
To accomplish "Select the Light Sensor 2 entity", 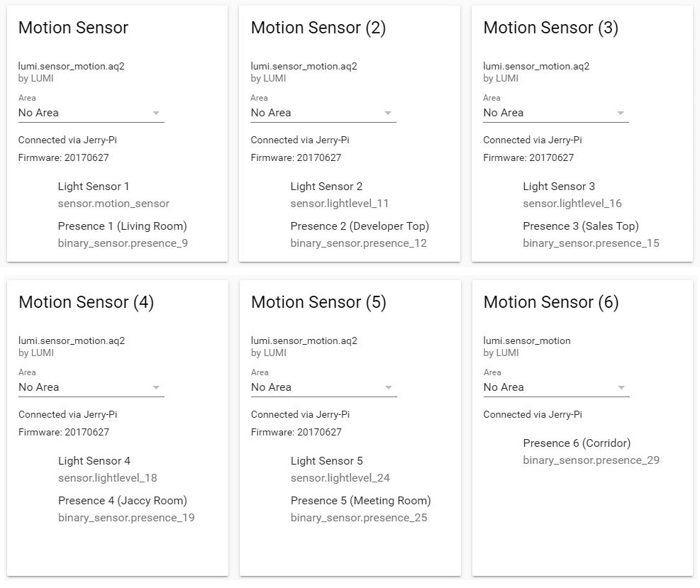I will coord(326,187).
